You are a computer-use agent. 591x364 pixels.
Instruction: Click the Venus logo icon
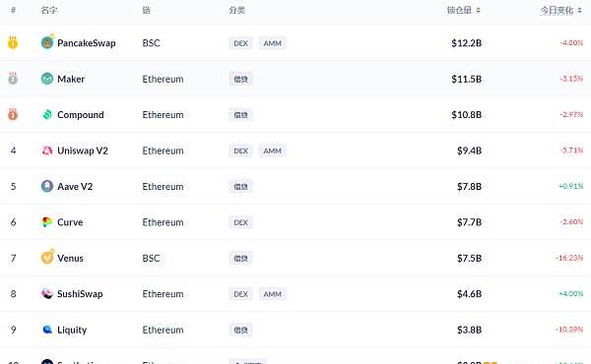point(47,257)
